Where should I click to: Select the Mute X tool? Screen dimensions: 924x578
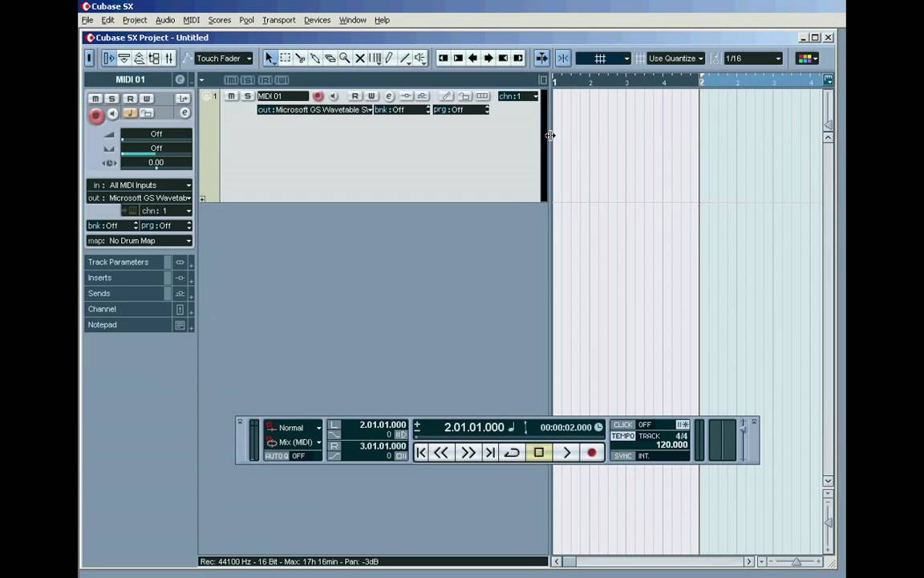click(360, 59)
